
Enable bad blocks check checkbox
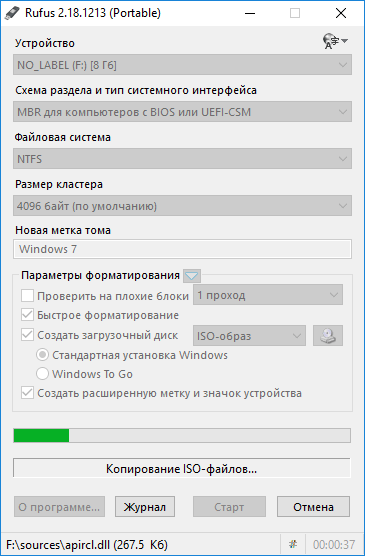pyautogui.click(x=27, y=295)
